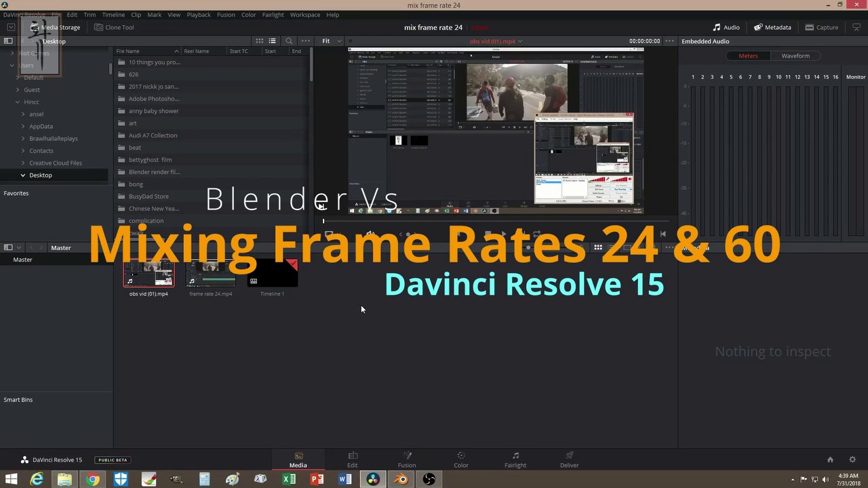The height and width of the screenshot is (488, 868).
Task: Open the Playback menu
Action: (x=199, y=14)
